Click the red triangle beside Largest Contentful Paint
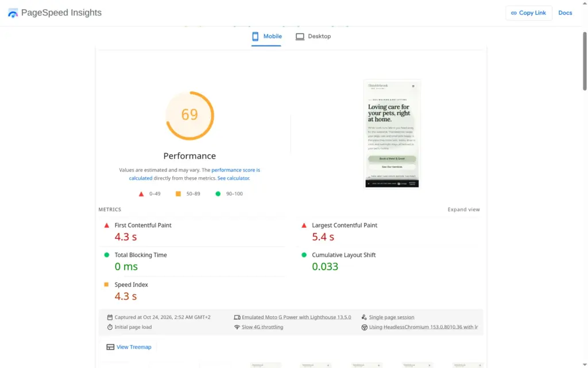This screenshot has height=368, width=588. [x=304, y=225]
